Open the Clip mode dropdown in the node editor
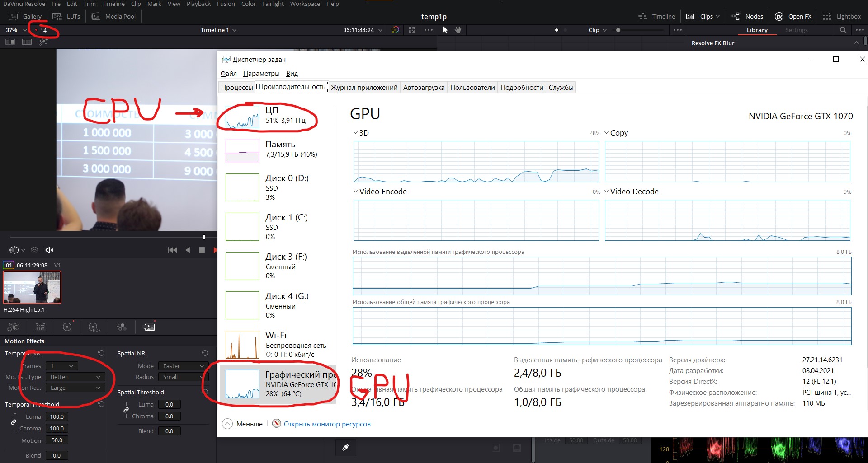 [x=597, y=30]
